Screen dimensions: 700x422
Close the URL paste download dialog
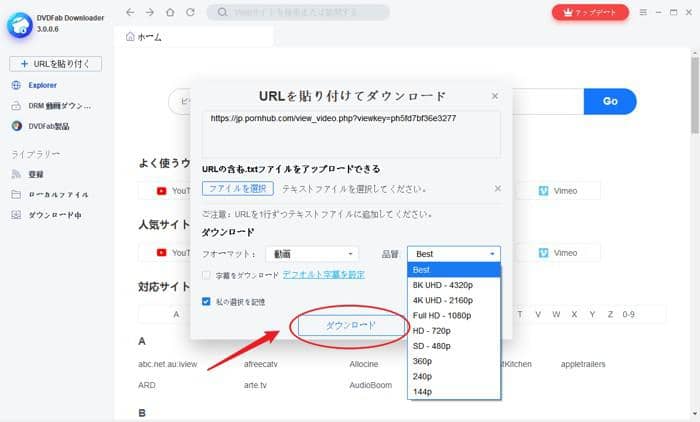tap(494, 96)
